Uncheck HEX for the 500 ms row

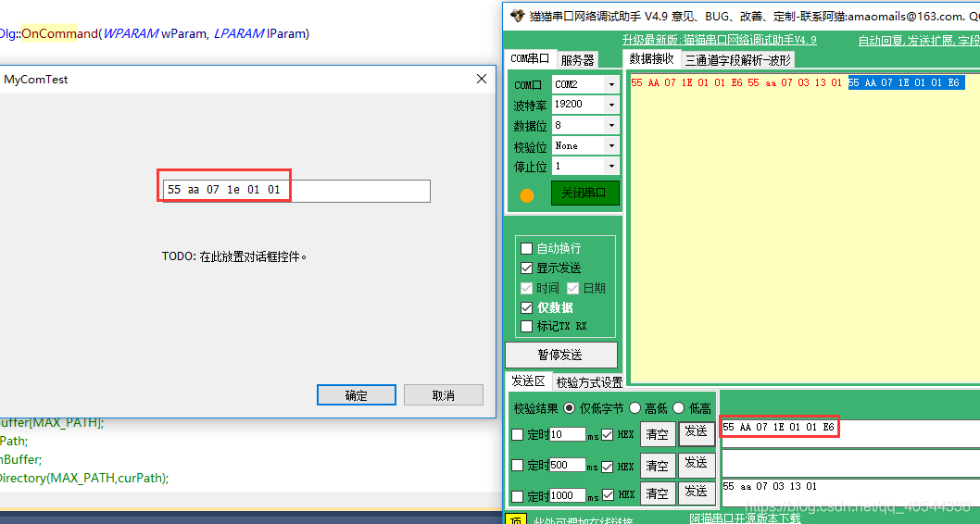pyautogui.click(x=607, y=466)
